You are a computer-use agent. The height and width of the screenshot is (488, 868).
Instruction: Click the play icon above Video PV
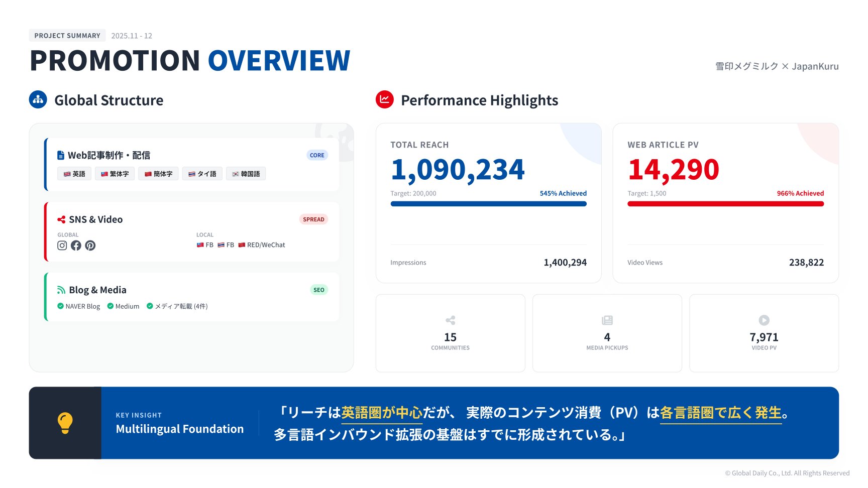[764, 320]
